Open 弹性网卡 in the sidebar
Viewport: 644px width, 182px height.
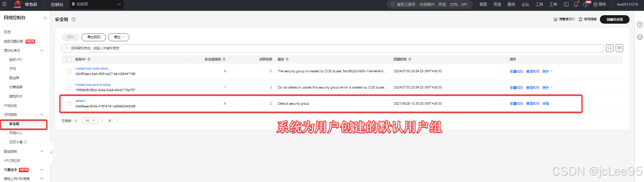click(x=16, y=97)
